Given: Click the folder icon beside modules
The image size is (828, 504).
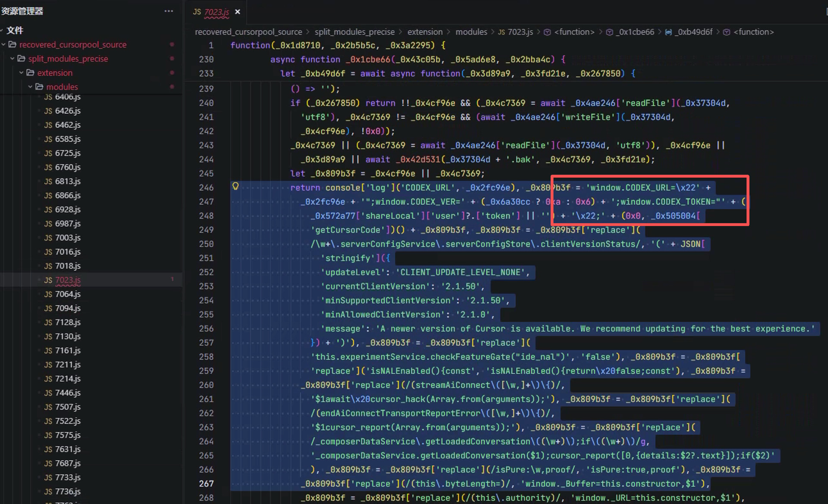Looking at the screenshot, I should 39,87.
